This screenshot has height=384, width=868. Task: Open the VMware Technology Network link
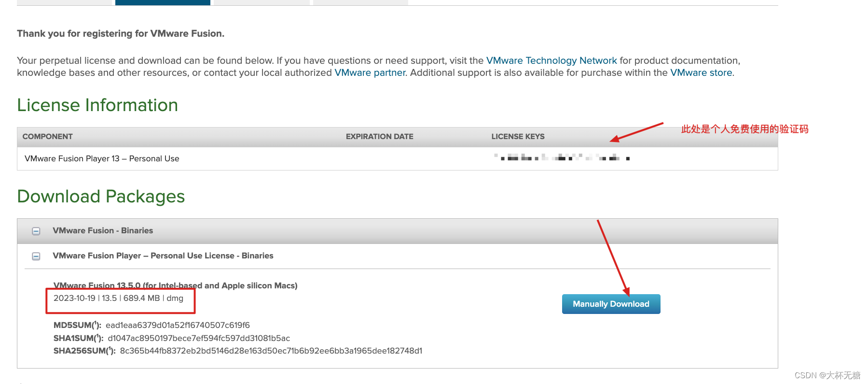551,60
